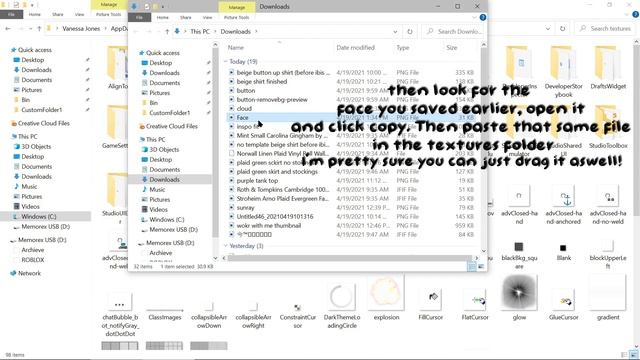This screenshot has width=640, height=360.
Task: Open the Share ribbon tab in Downloads window
Action: coord(186,18)
